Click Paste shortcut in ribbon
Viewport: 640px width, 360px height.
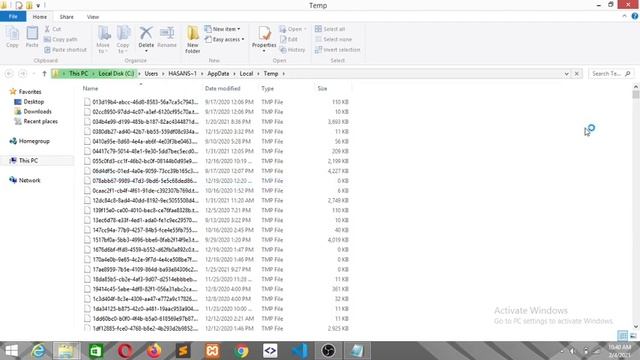[65, 50]
